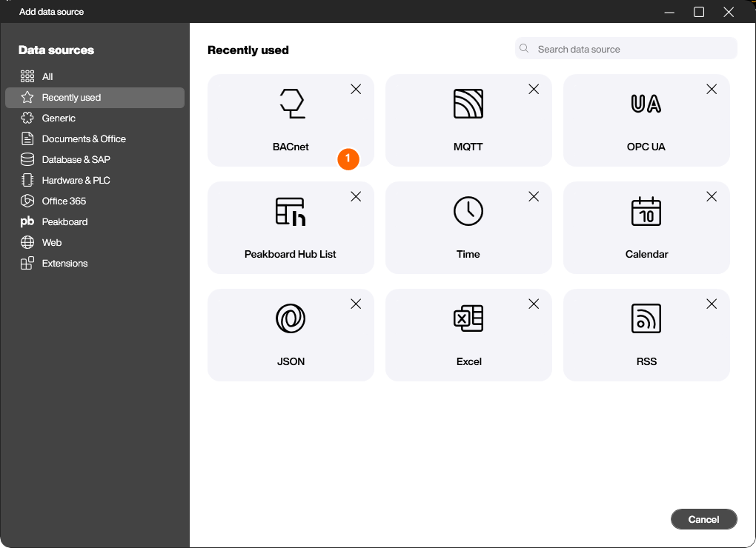Click the Cancel button
The width and height of the screenshot is (756, 548).
click(703, 519)
